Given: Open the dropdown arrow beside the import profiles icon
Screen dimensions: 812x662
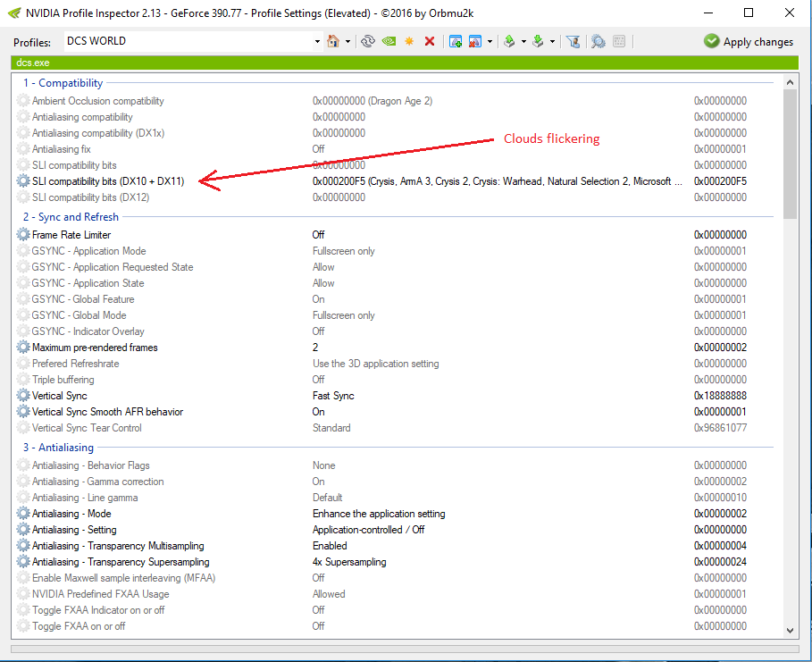Looking at the screenshot, I should pos(553,41).
